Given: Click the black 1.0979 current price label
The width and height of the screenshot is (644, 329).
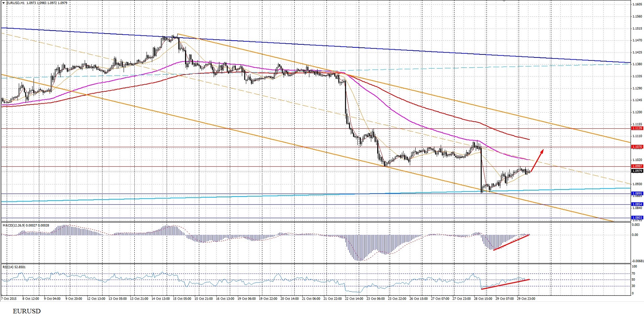Looking at the screenshot, I should point(637,171).
